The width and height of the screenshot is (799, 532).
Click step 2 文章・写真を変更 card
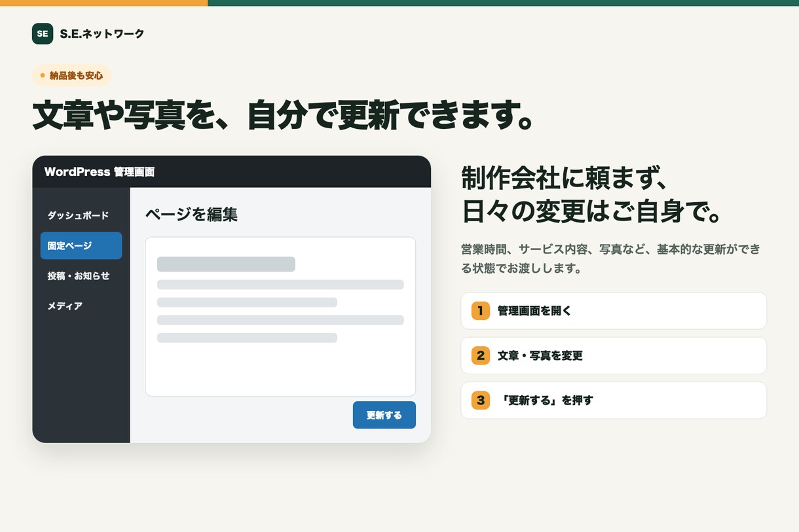(x=614, y=355)
